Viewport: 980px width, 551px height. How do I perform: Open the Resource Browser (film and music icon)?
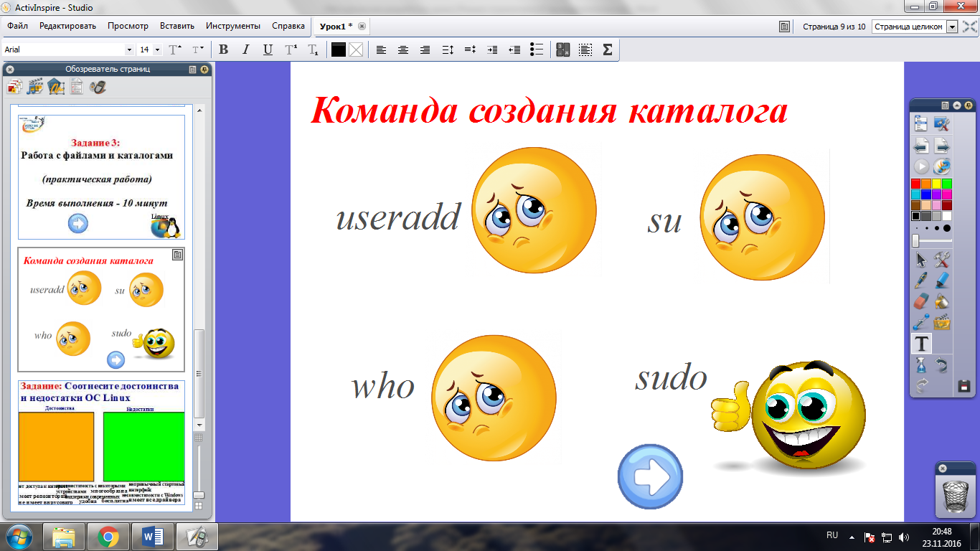click(35, 87)
